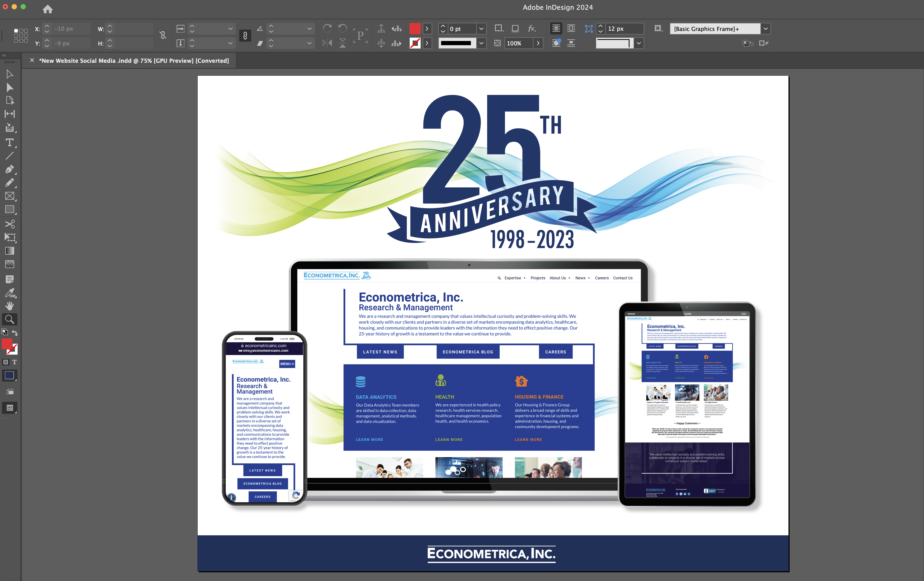Image resolution: width=924 pixels, height=581 pixels.
Task: Open the stroke style dropdown
Action: tap(481, 43)
